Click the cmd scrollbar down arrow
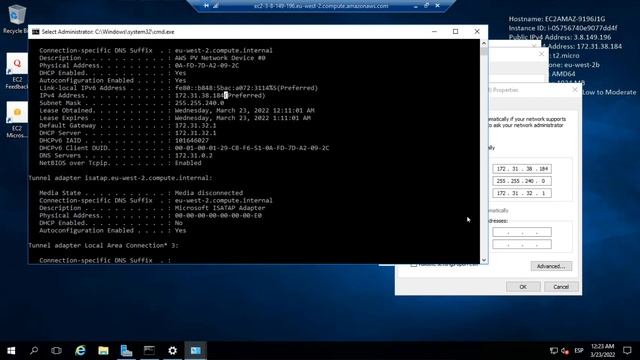 pyautogui.click(x=484, y=260)
